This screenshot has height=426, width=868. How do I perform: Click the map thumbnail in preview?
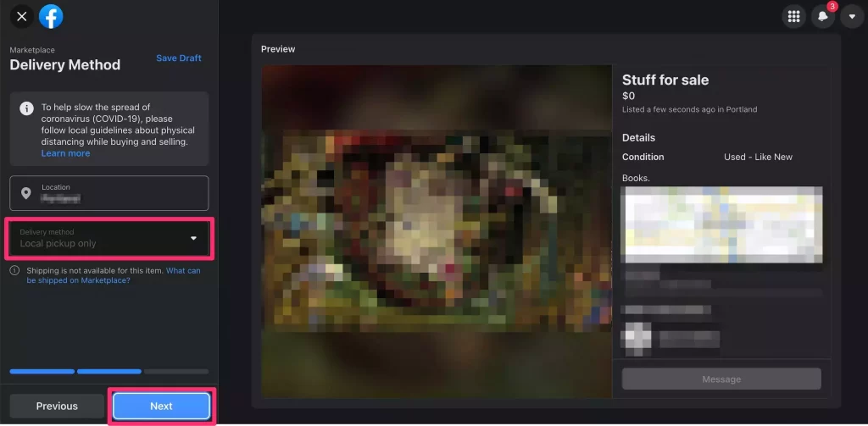click(721, 223)
